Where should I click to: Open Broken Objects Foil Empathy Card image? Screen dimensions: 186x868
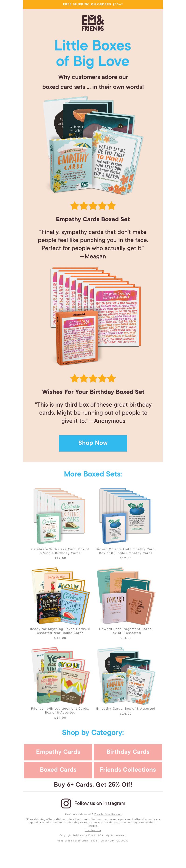pos(125,516)
